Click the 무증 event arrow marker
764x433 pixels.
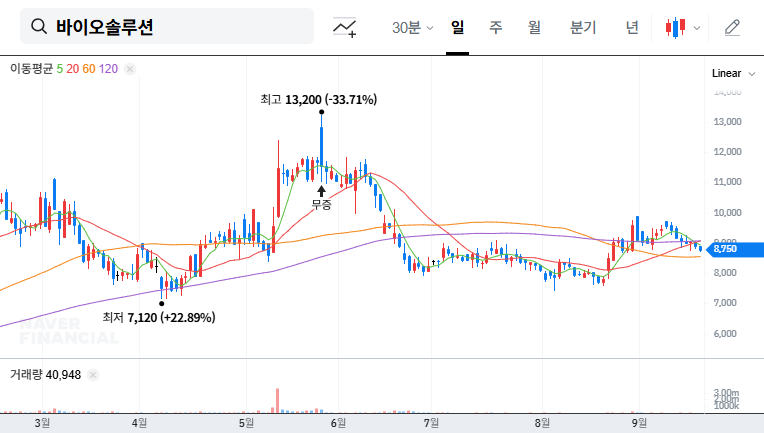pos(321,190)
